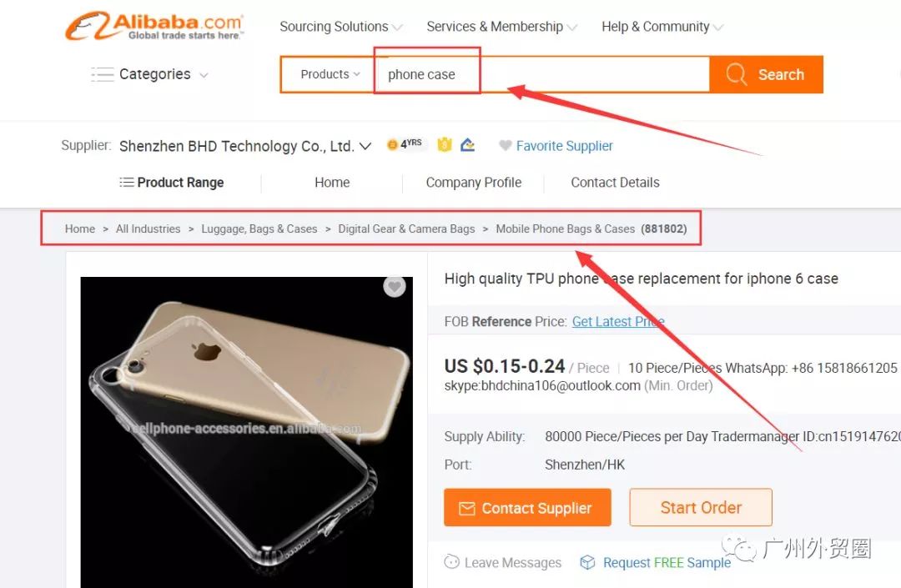Screen dimensions: 901x588
Task: Click the Leave Messages smiley icon
Action: coord(451,562)
